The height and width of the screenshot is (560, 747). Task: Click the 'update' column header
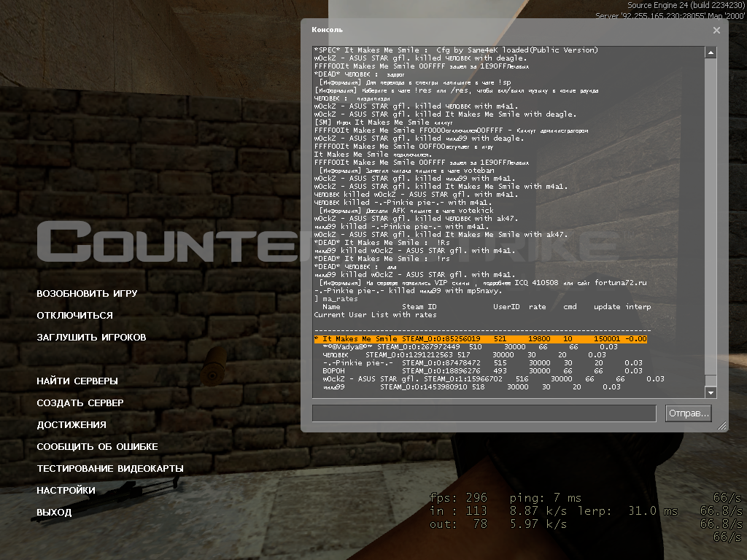(607, 307)
